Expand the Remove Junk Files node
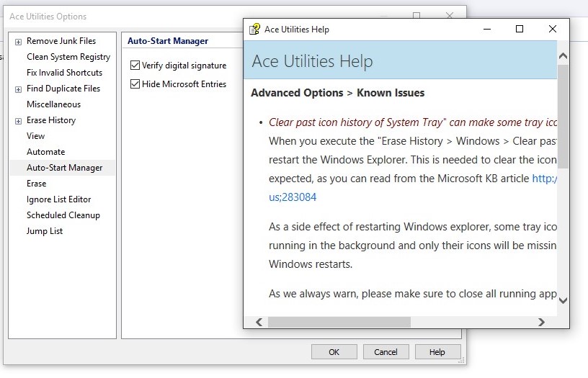 click(x=18, y=42)
